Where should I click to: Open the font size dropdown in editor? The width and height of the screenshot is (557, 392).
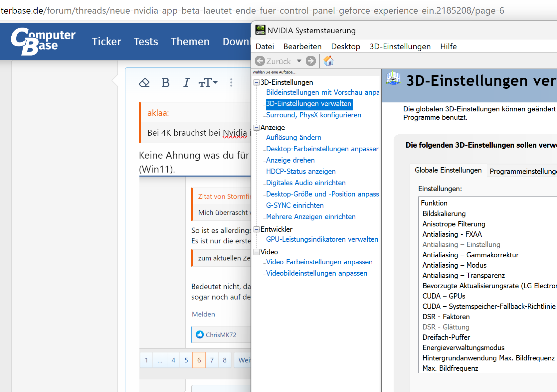pyautogui.click(x=208, y=82)
